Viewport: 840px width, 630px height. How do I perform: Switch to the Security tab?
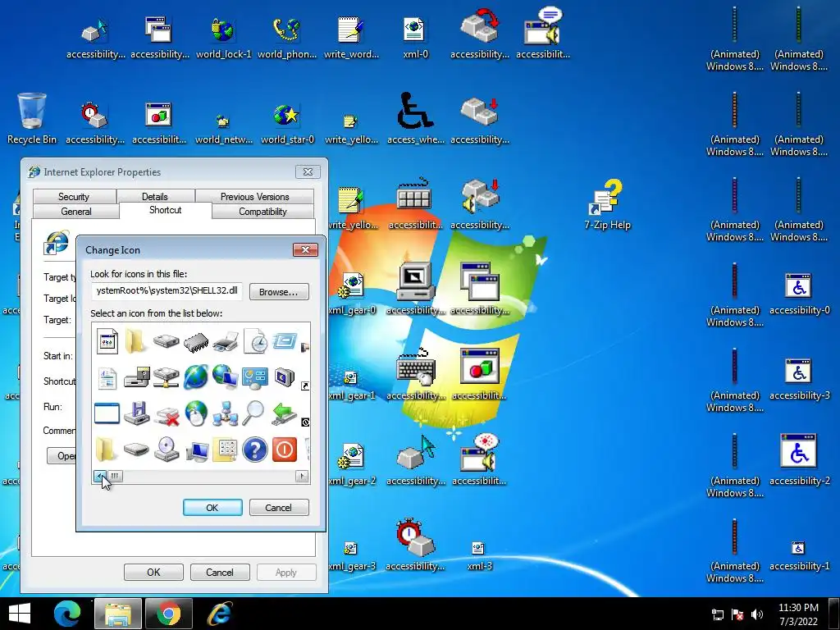[x=74, y=196]
